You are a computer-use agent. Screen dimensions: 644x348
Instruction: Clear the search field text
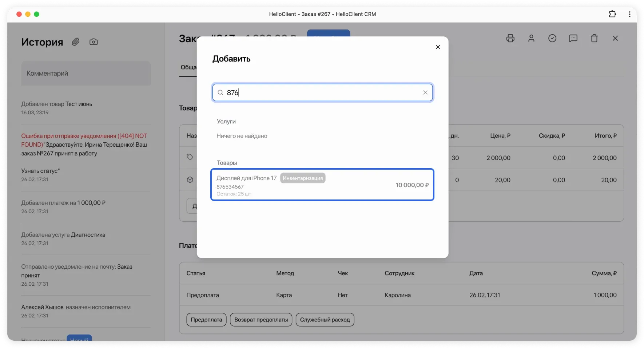point(425,92)
